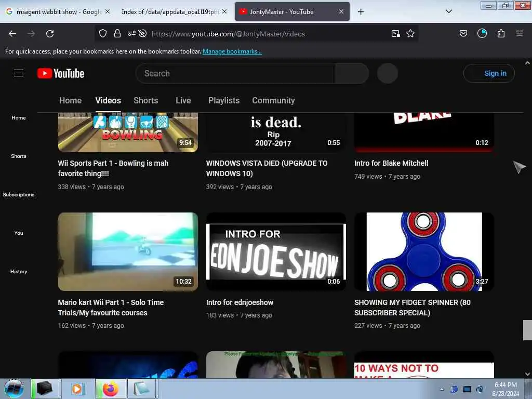Click the scrollbar down arrow
This screenshot has height=399, width=532.
[527, 374]
